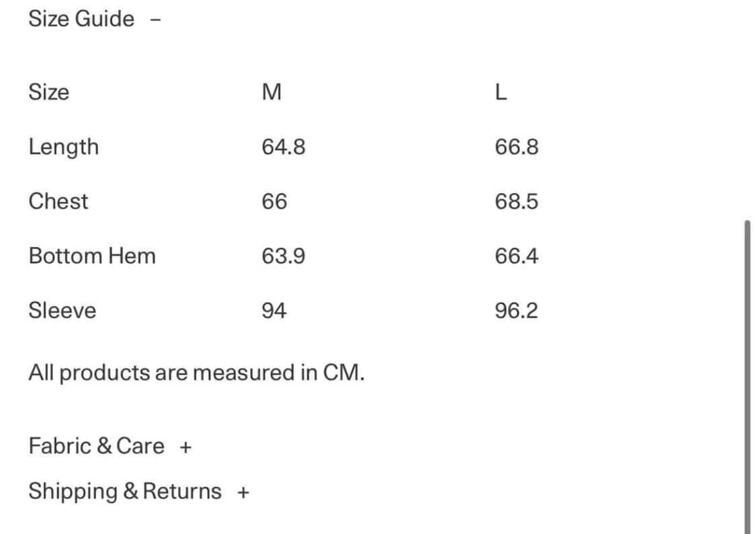Select the M size column header

(271, 92)
